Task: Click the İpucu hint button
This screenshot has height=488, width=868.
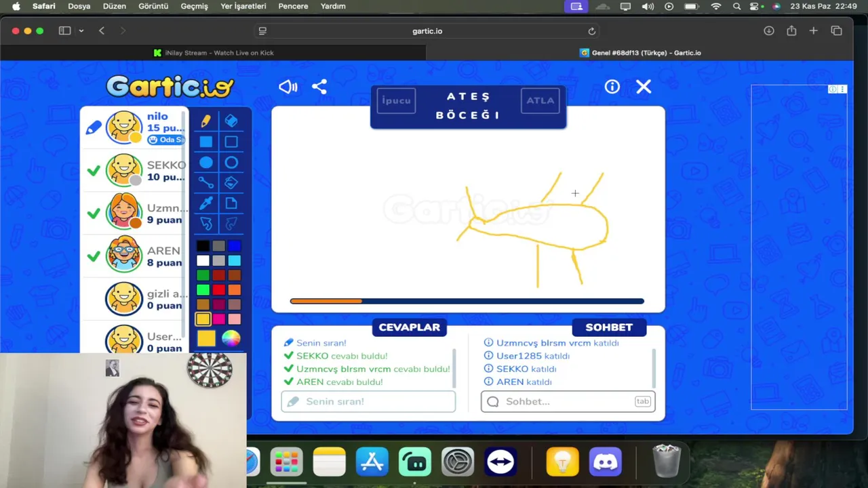Action: coord(396,100)
